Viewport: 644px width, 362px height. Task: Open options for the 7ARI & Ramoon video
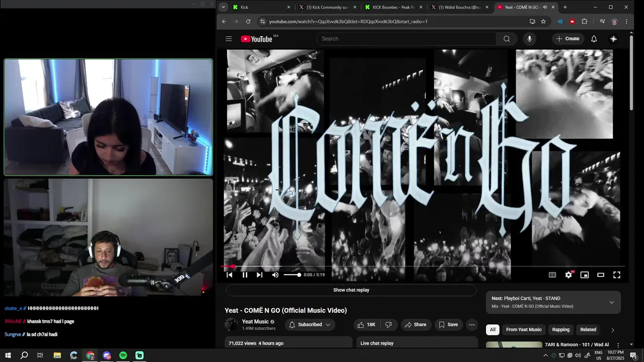(618, 345)
